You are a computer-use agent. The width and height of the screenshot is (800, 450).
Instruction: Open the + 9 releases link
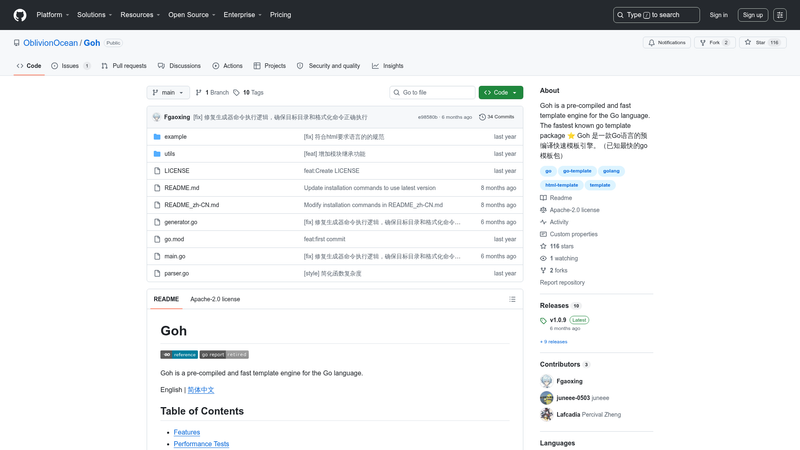554,342
